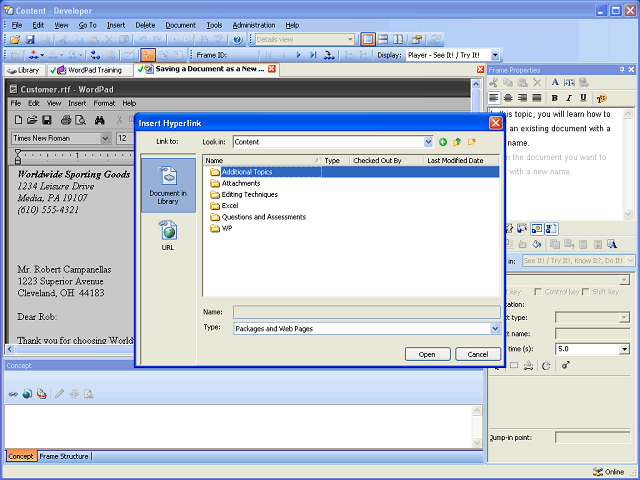
Task: Jump to last frame icon
Action: click(313, 55)
